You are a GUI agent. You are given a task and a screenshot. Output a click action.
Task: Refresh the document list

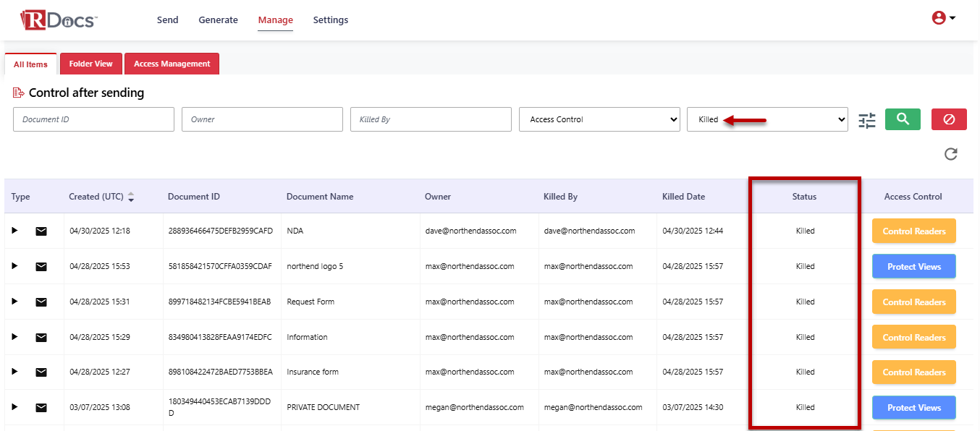[x=951, y=154]
